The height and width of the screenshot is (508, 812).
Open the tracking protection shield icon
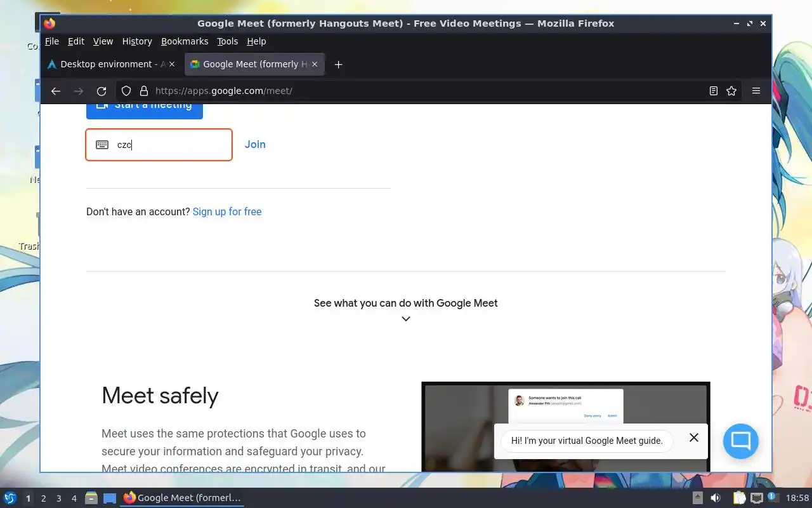click(x=126, y=91)
